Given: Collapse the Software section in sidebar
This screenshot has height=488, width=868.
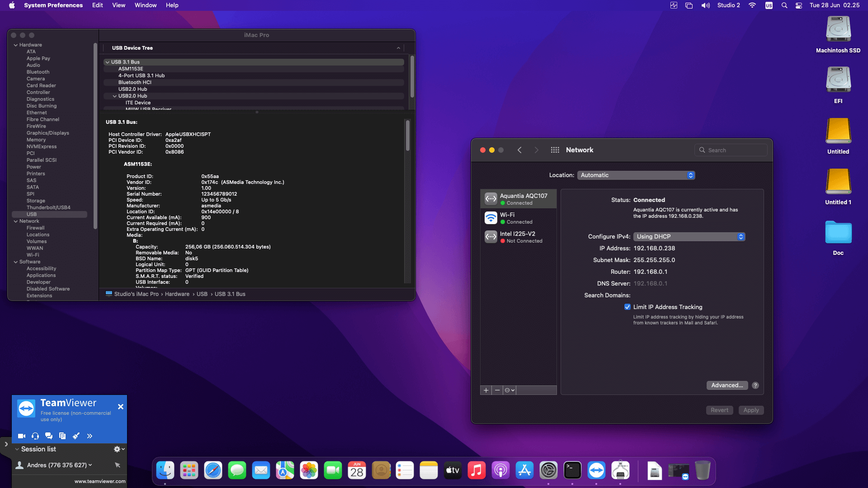Looking at the screenshot, I should [x=16, y=262].
